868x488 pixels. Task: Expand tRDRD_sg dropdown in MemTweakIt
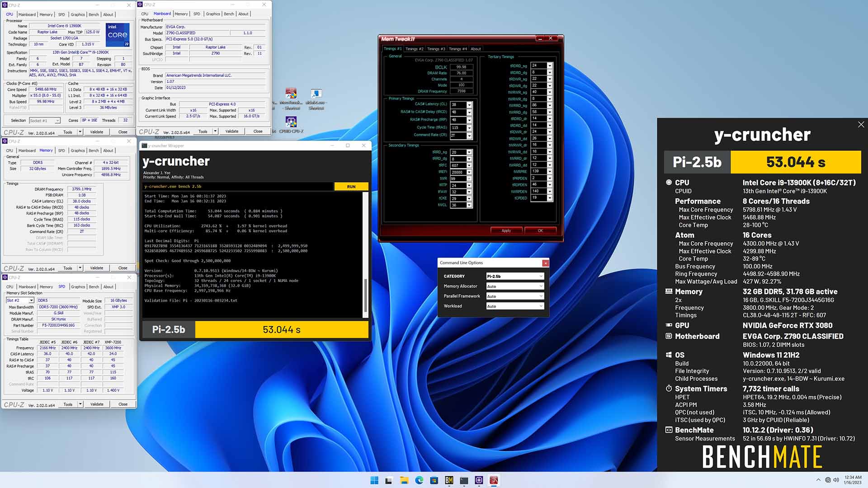pyautogui.click(x=550, y=66)
